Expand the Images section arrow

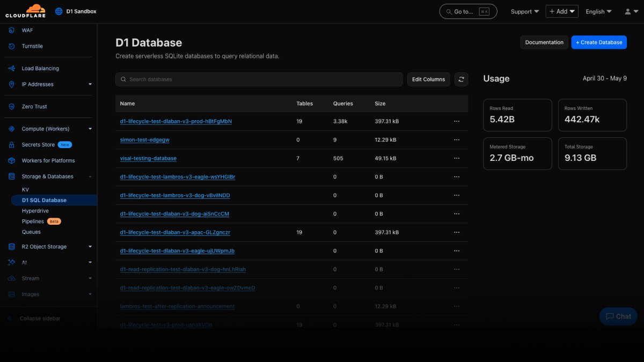(90, 294)
